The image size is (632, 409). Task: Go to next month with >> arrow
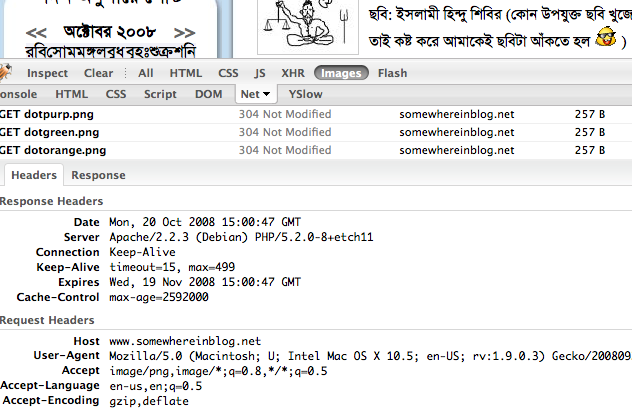[184, 33]
